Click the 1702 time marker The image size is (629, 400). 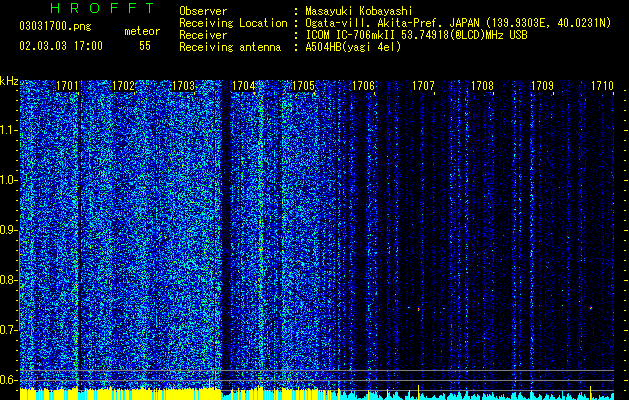pyautogui.click(x=124, y=86)
